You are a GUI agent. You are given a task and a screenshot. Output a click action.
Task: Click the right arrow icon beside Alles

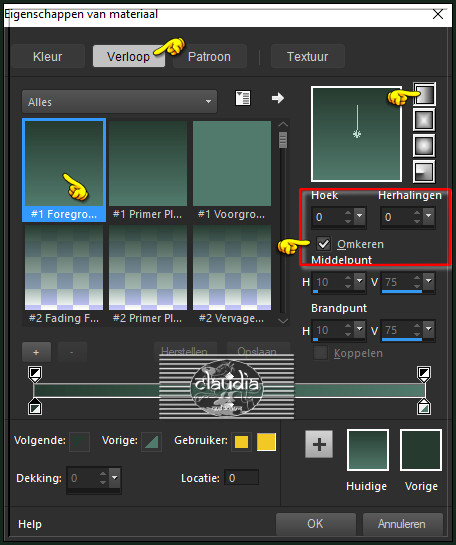point(278,98)
